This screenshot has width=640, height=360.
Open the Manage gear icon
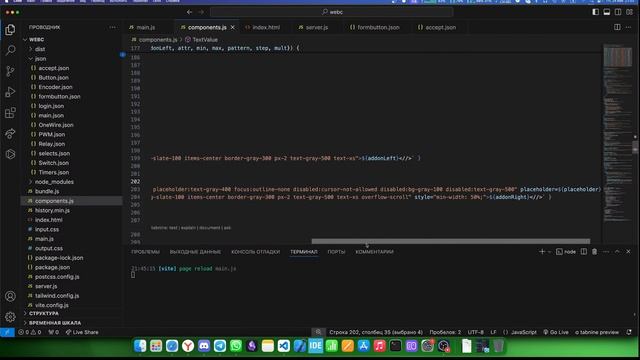(10, 316)
